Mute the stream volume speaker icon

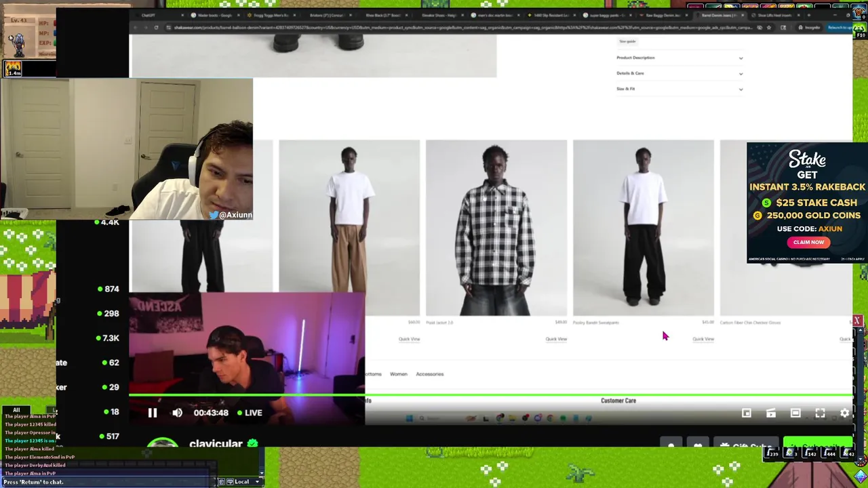pyautogui.click(x=177, y=413)
